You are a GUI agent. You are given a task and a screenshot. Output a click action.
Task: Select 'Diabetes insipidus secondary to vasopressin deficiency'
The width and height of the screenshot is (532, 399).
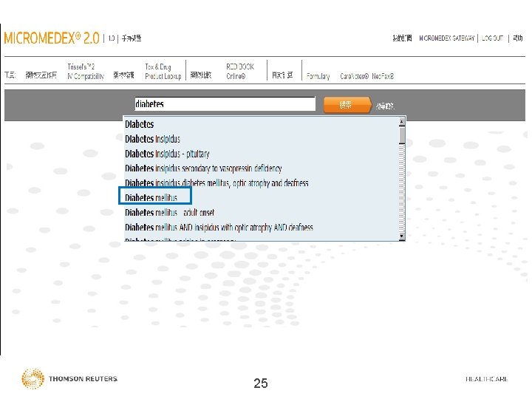[x=262, y=168]
